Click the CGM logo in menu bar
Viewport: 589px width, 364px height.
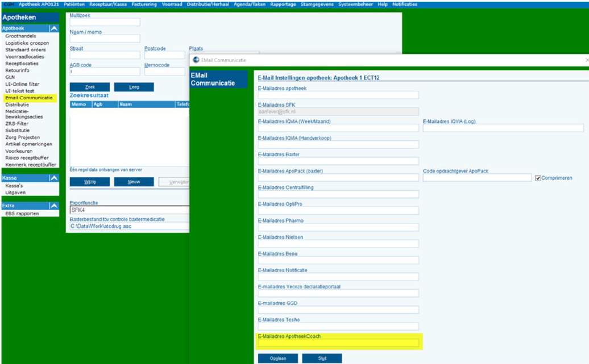coord(9,4)
